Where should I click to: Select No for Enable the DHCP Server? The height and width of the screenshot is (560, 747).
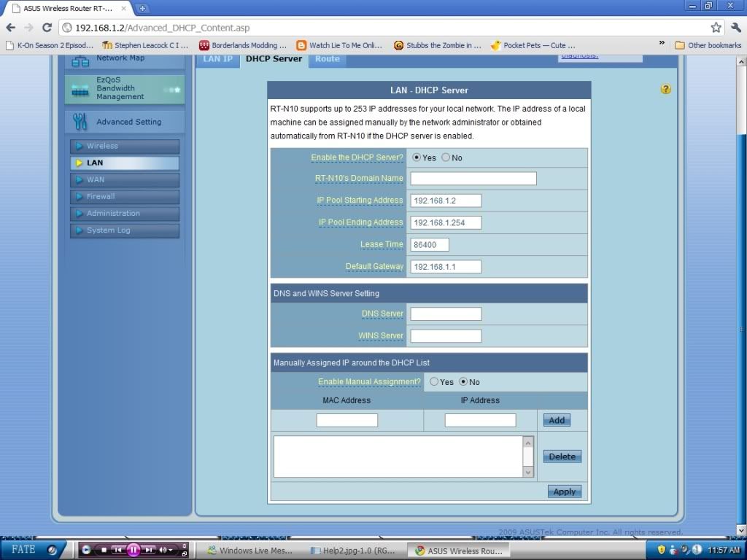pos(446,157)
